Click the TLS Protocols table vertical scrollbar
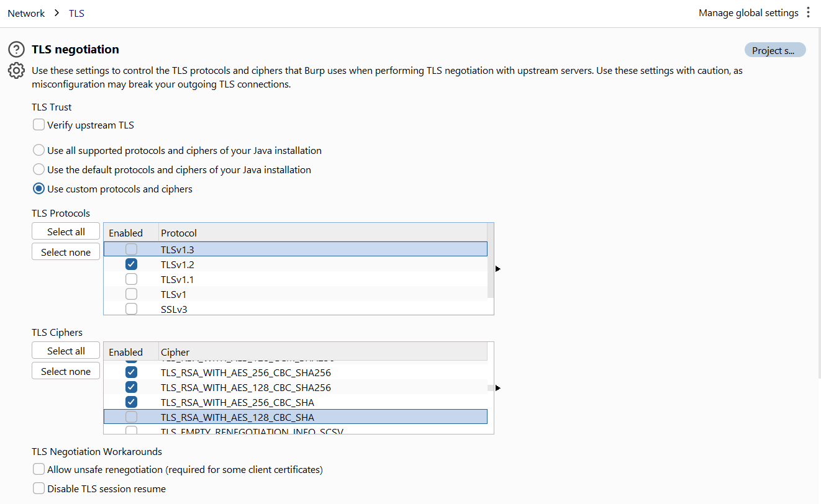 pyautogui.click(x=491, y=261)
